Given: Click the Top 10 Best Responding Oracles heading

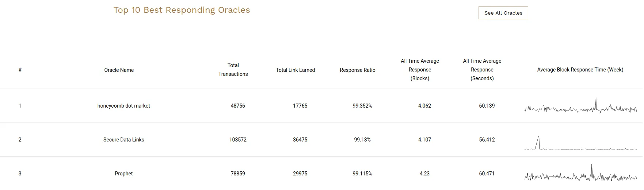Looking at the screenshot, I should point(182,10).
